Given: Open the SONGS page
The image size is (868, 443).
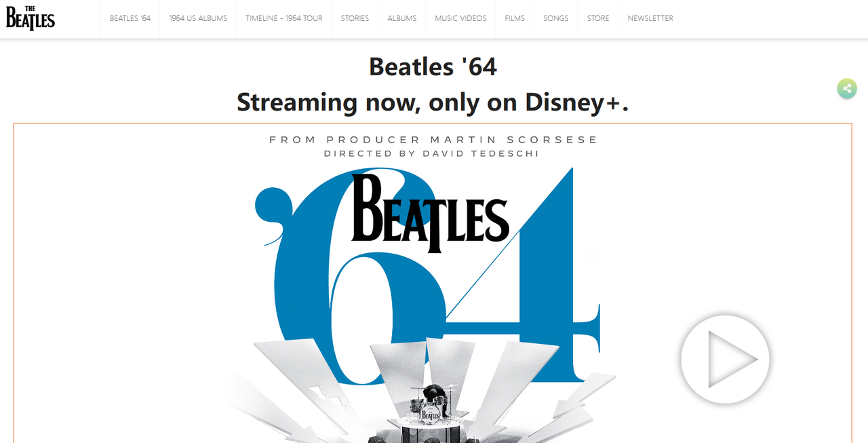Looking at the screenshot, I should (x=556, y=18).
